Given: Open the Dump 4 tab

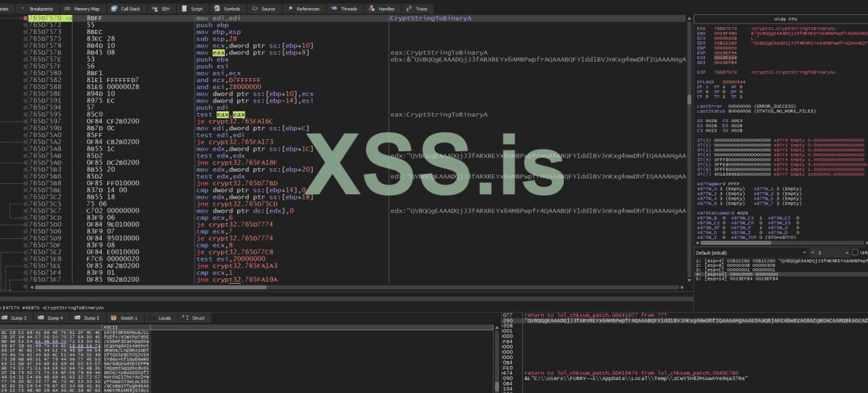Looking at the screenshot, I should (50, 318).
